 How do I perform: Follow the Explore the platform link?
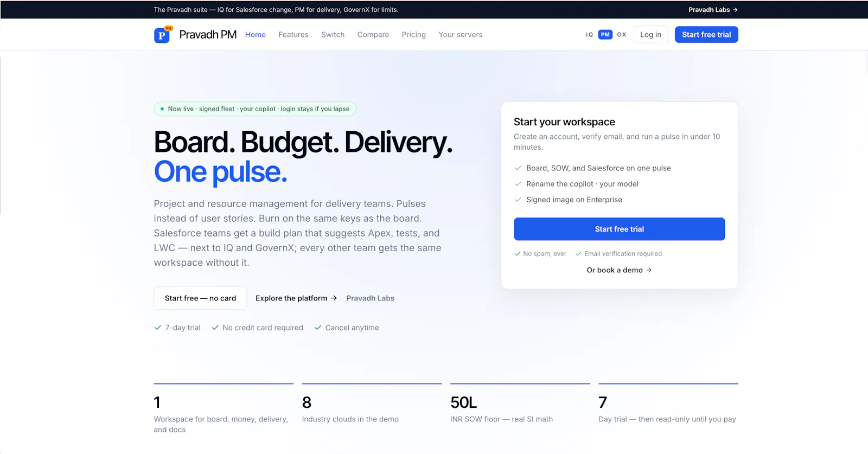296,298
